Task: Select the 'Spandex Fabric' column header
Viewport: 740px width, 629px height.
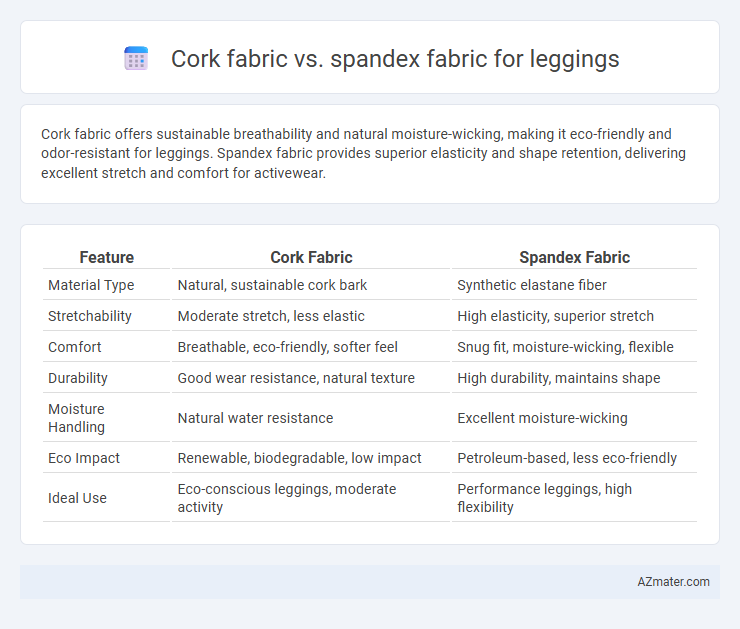Action: [574, 257]
